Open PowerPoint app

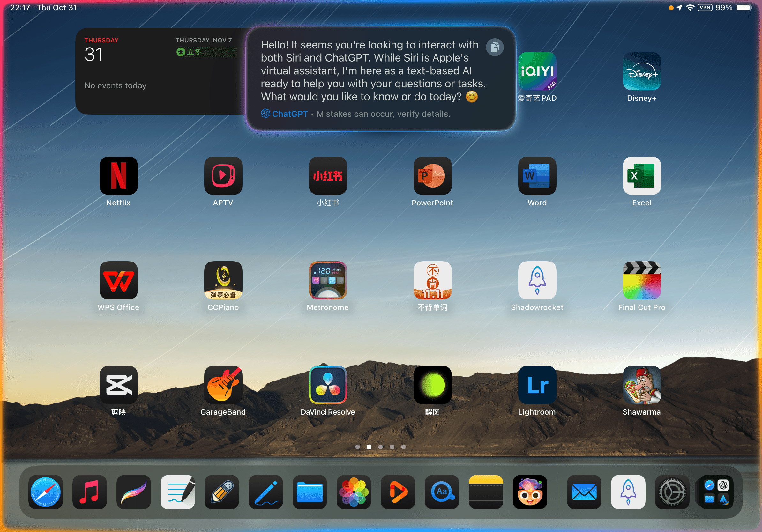(x=432, y=175)
